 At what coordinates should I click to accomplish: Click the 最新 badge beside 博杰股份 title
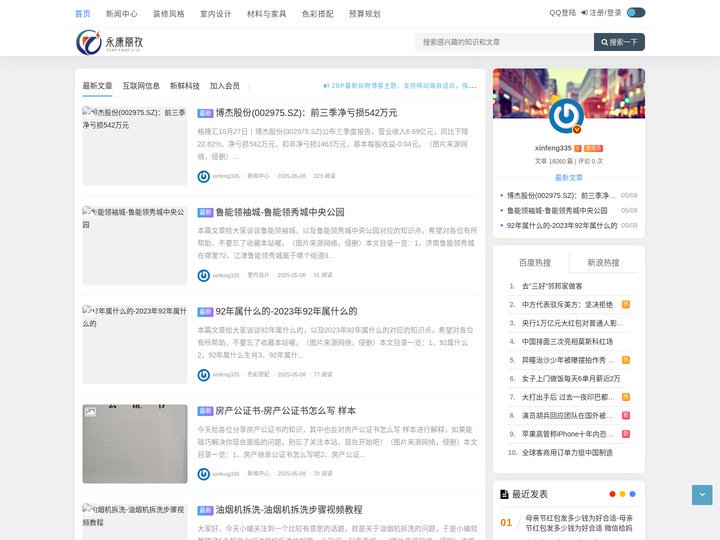click(205, 113)
